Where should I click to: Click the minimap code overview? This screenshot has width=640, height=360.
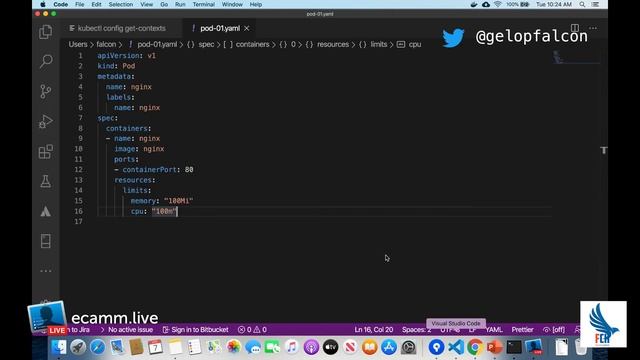click(x=576, y=57)
